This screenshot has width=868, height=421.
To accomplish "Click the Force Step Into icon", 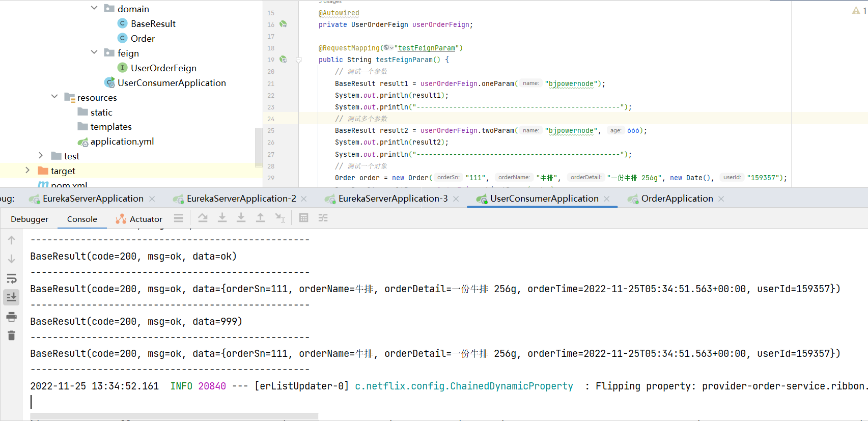I will coord(241,218).
